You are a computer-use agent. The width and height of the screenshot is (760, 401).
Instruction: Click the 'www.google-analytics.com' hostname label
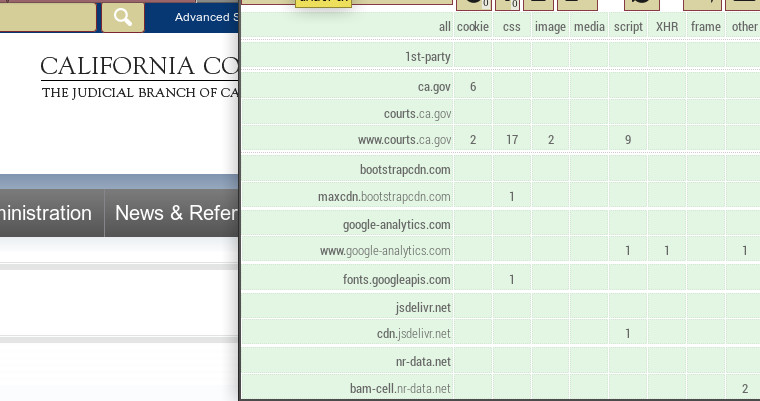tap(347, 251)
